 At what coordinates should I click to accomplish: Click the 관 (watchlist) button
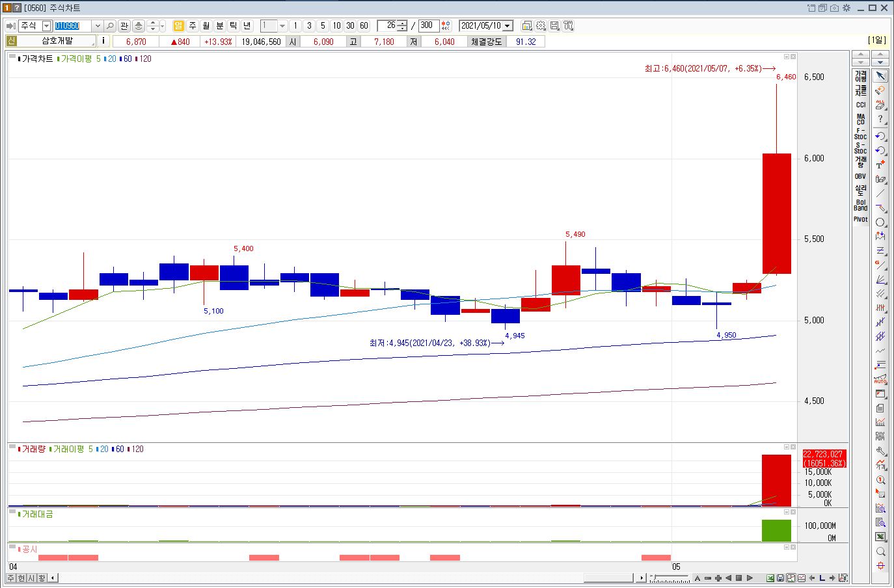[x=124, y=26]
